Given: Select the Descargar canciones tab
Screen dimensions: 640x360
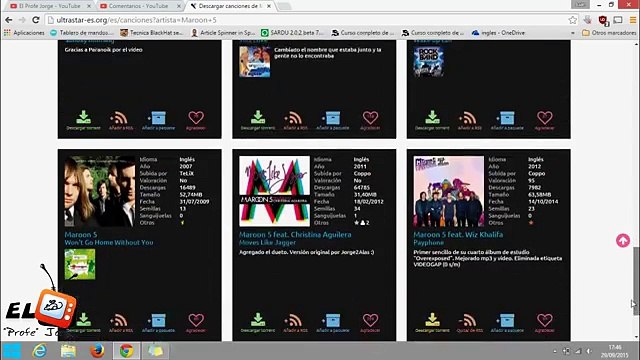Looking at the screenshot, I should point(231,6).
